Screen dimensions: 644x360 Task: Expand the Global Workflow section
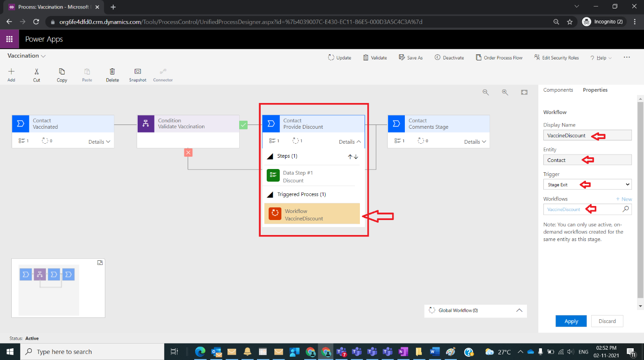[x=519, y=310]
